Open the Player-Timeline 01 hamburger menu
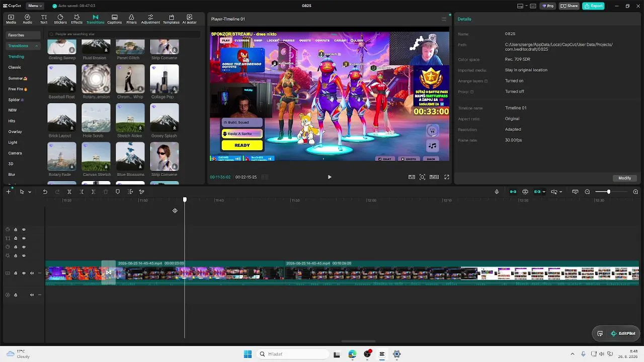 [444, 19]
